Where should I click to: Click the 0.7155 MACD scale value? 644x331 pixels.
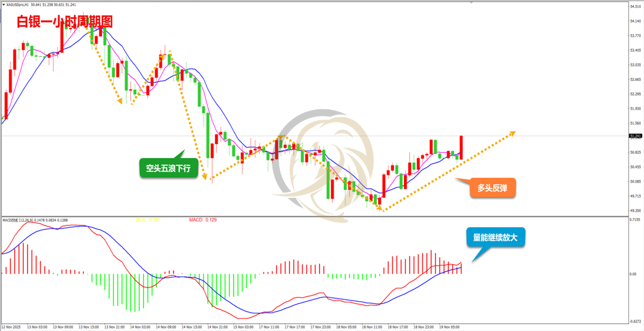click(x=636, y=220)
